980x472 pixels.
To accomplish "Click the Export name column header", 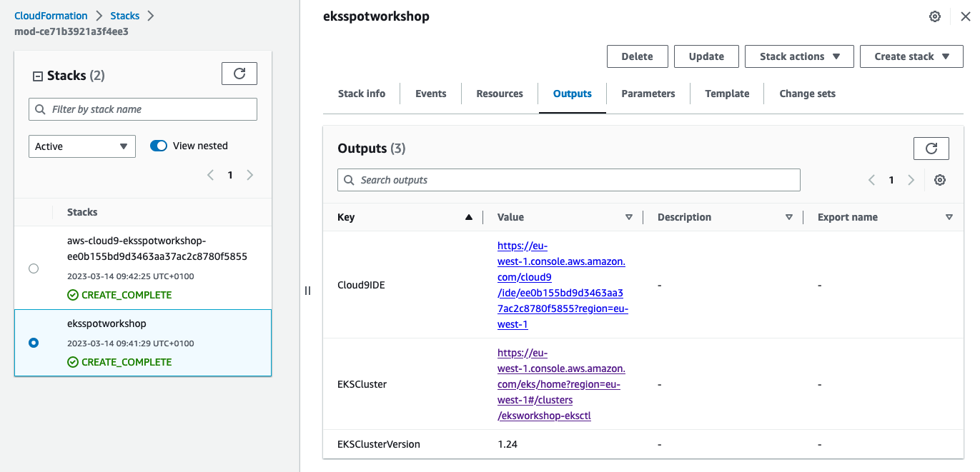I will pyautogui.click(x=848, y=217).
